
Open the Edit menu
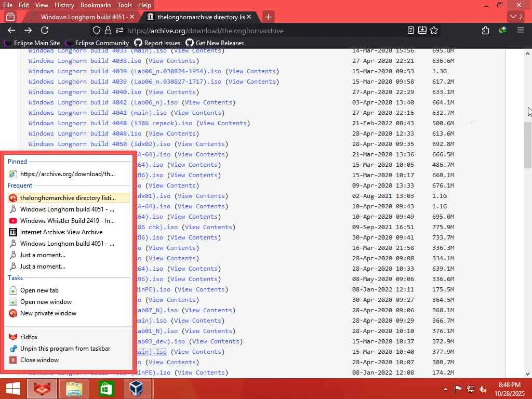pyautogui.click(x=24, y=5)
